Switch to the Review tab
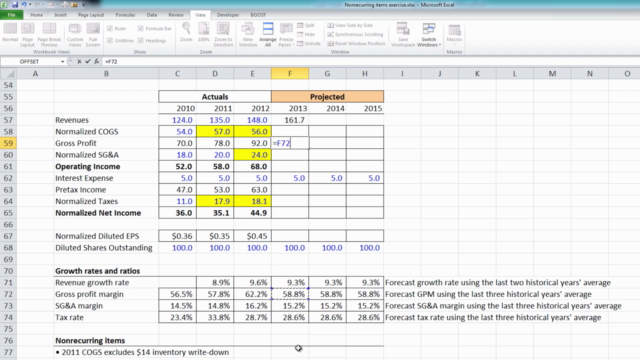Image resolution: width=640 pixels, height=360 pixels. tap(176, 15)
